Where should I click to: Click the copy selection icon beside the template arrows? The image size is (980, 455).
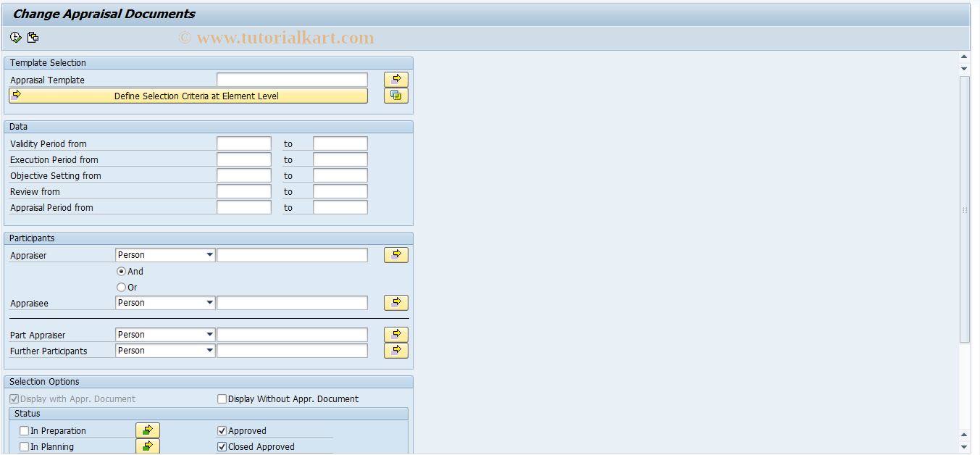pos(395,95)
